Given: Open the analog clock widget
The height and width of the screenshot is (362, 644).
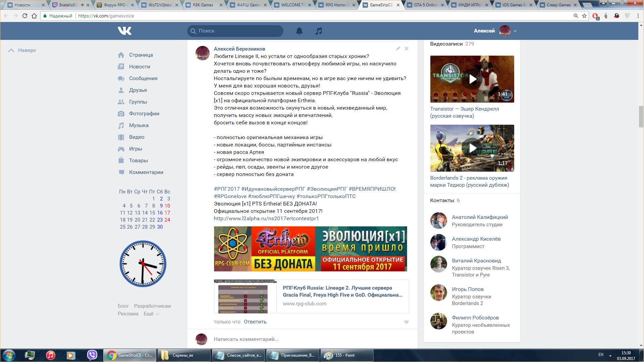Looking at the screenshot, I should pyautogui.click(x=143, y=264).
